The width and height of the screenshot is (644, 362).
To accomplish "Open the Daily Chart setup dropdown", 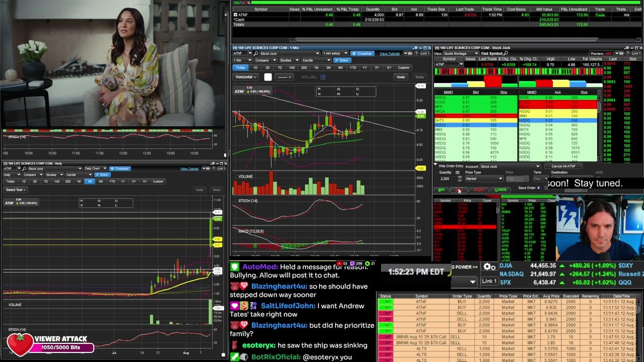I will tap(95, 168).
